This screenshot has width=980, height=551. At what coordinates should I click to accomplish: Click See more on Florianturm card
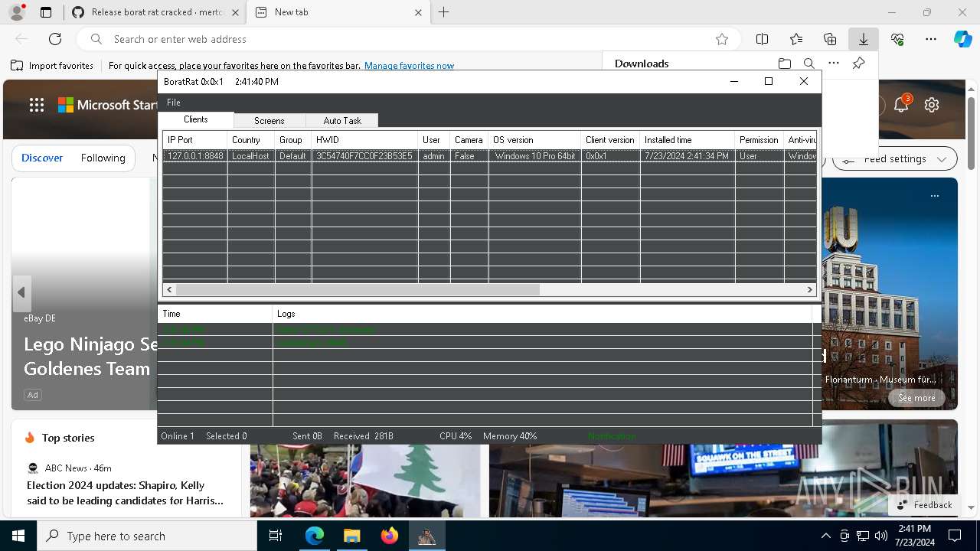[x=916, y=398]
